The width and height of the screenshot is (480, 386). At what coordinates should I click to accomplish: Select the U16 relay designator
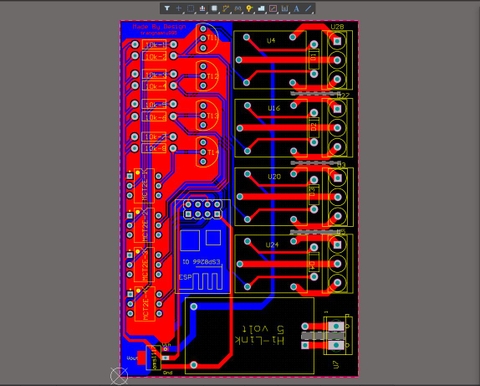click(274, 108)
